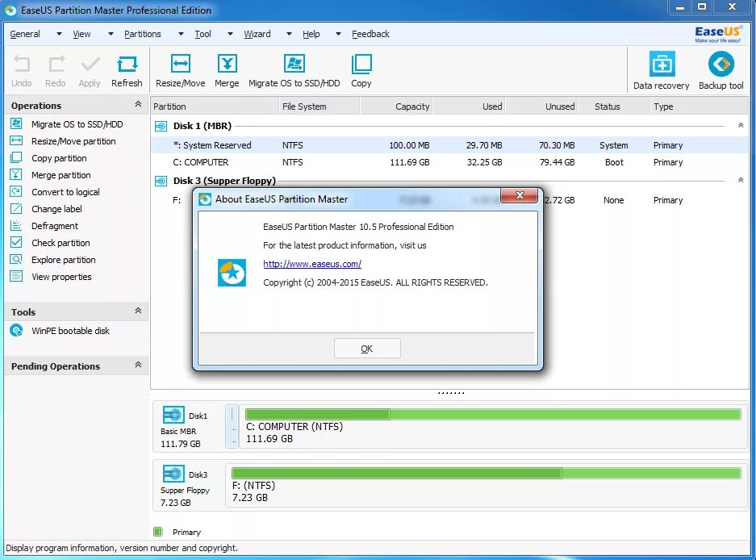The width and height of the screenshot is (756, 560).
Task: Sort by the Status column header
Action: point(614,107)
